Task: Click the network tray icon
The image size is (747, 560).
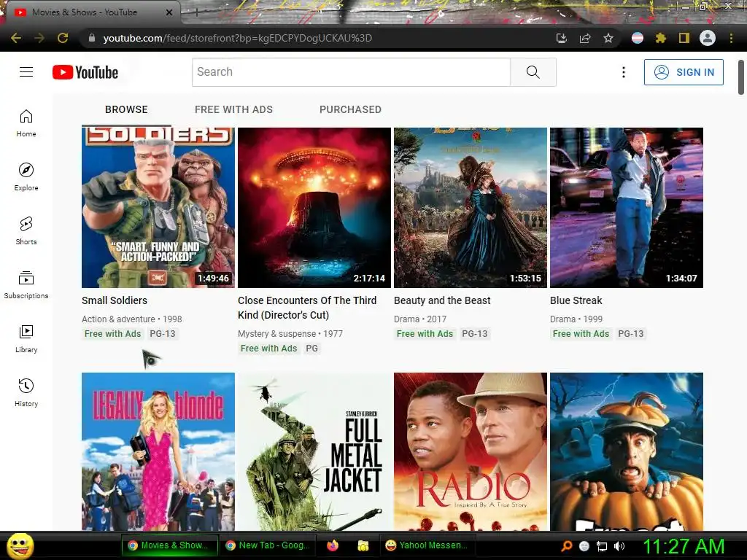Action: tap(602, 546)
